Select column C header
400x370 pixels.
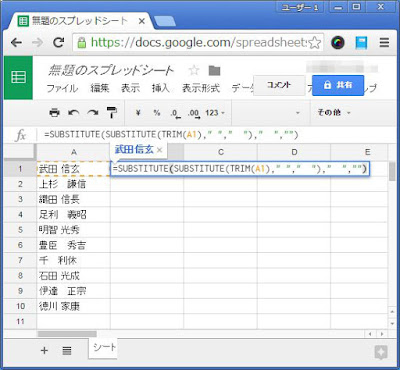(x=221, y=152)
